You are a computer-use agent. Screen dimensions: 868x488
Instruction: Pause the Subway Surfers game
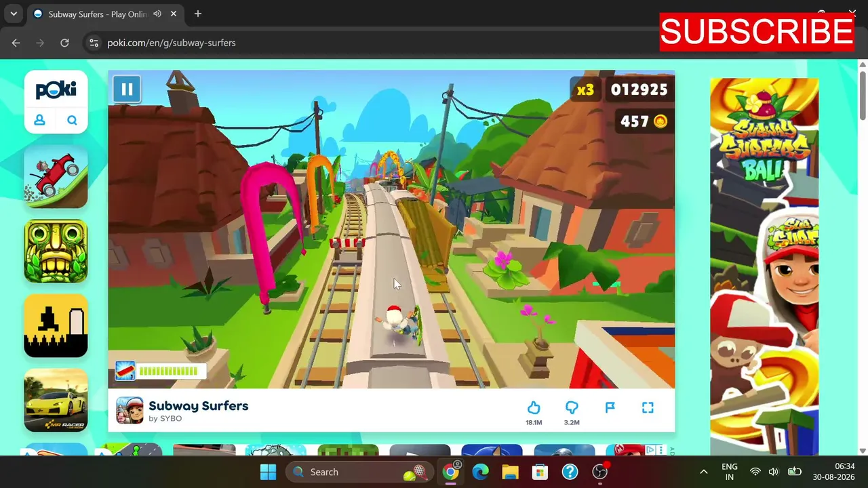(127, 89)
